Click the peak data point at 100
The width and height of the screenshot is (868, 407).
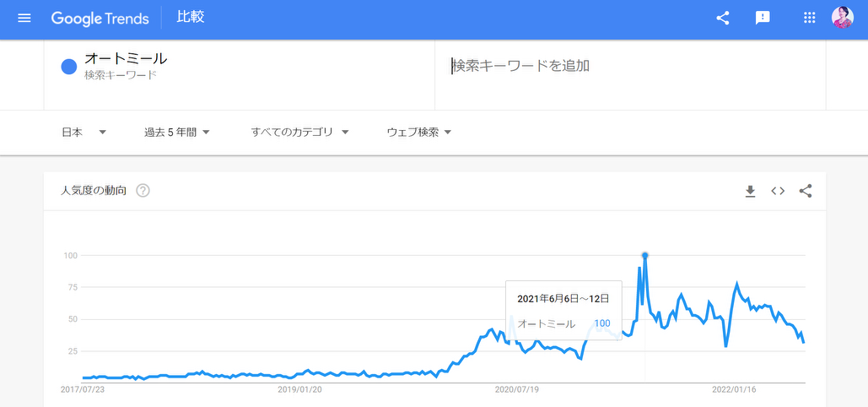tap(645, 255)
